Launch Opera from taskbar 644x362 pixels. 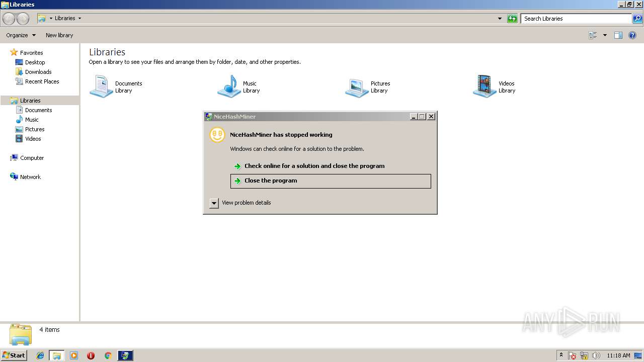pyautogui.click(x=91, y=355)
